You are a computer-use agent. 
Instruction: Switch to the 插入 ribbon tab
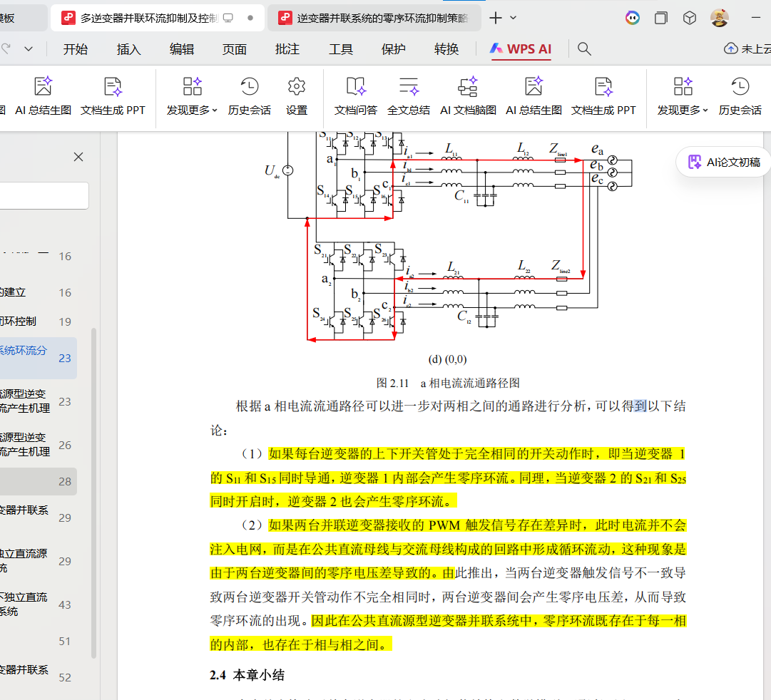[129, 49]
